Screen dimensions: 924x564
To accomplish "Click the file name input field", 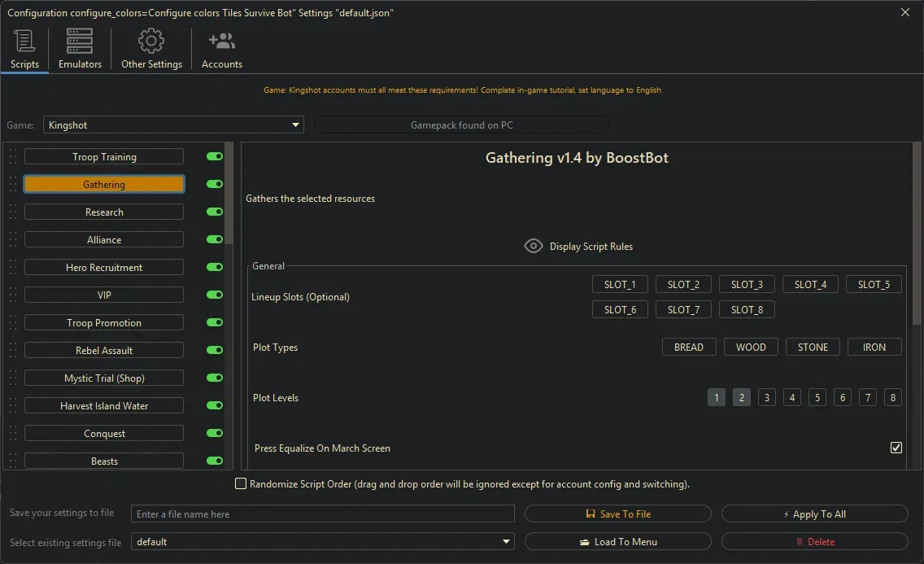I will point(323,514).
